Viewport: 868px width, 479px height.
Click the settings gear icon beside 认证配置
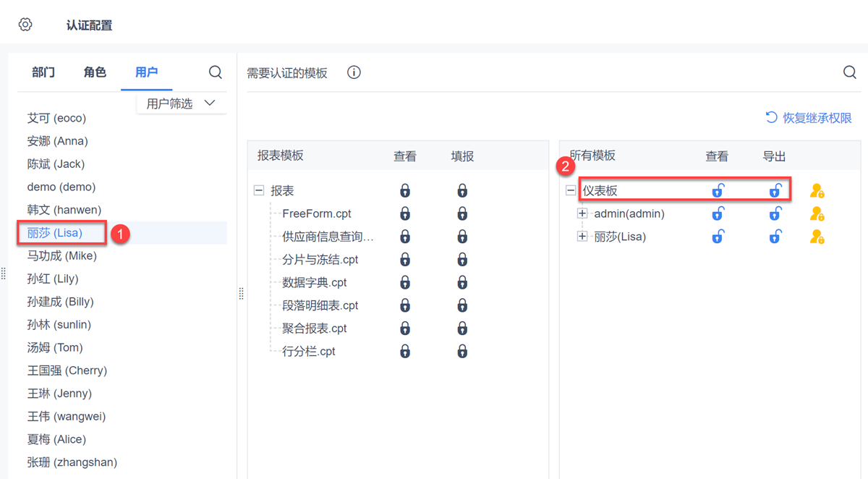[x=25, y=25]
